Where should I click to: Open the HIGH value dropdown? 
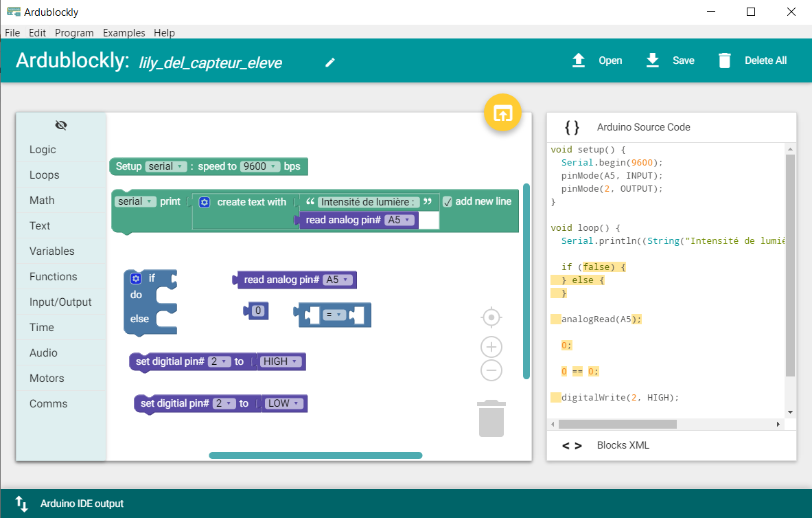tap(281, 361)
